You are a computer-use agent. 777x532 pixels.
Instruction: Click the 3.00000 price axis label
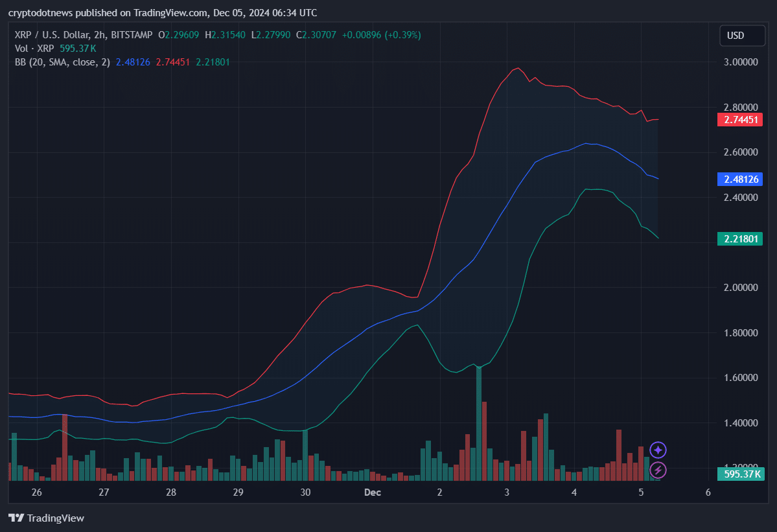pyautogui.click(x=741, y=62)
